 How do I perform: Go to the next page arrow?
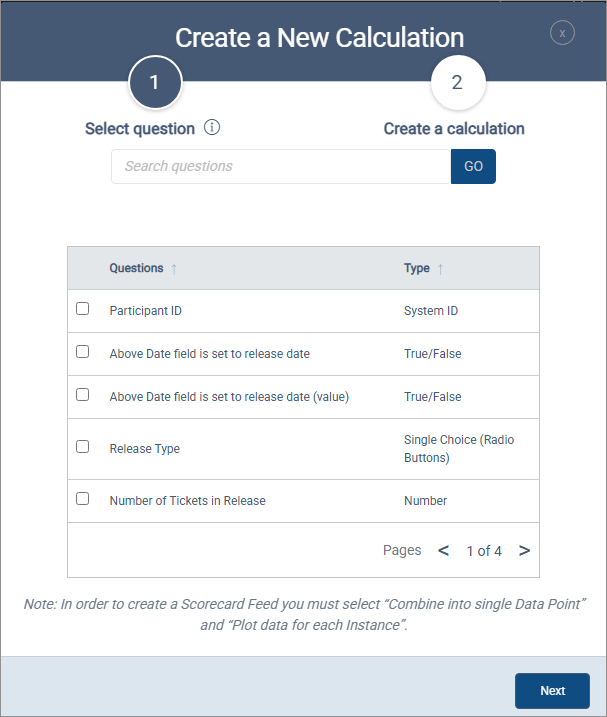(524, 550)
